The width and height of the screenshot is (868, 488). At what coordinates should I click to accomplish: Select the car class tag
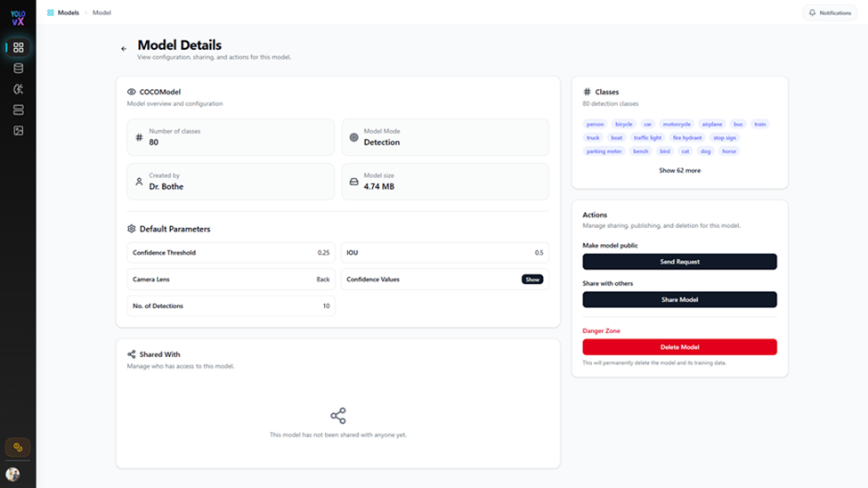pyautogui.click(x=648, y=124)
